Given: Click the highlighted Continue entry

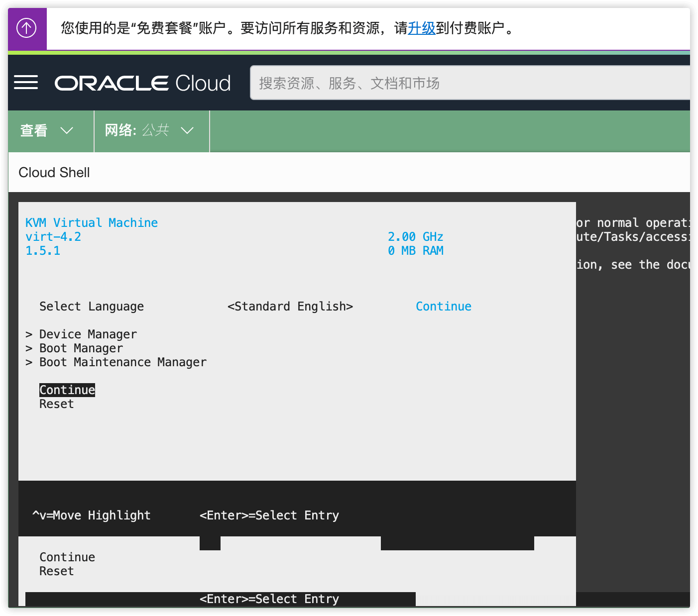Looking at the screenshot, I should 67,390.
